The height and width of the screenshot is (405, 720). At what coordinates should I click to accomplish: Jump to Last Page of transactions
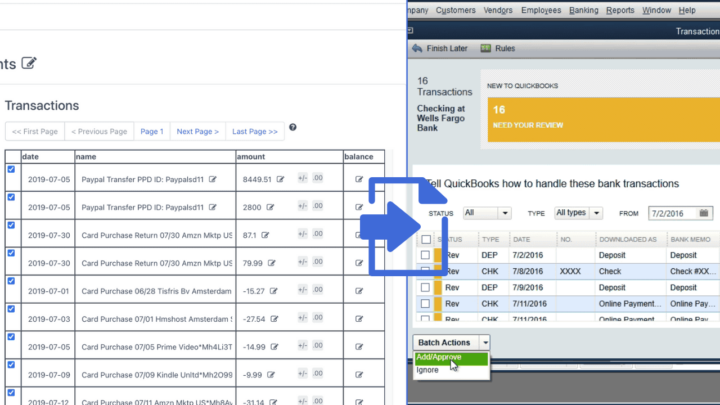coord(255,131)
